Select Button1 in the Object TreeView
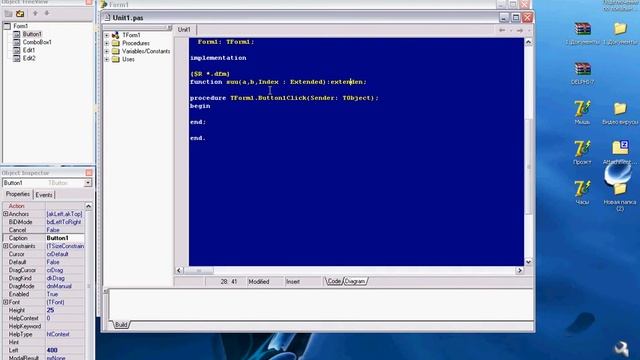 [32, 34]
